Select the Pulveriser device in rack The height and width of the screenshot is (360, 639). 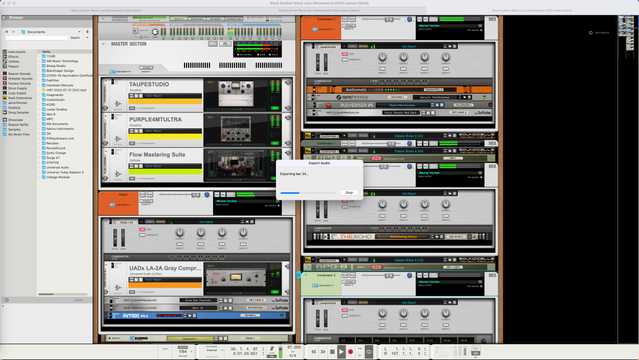(399, 105)
